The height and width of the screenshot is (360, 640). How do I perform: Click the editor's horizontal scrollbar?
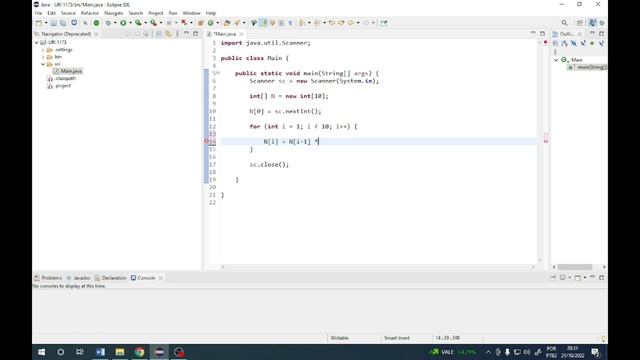click(x=378, y=267)
